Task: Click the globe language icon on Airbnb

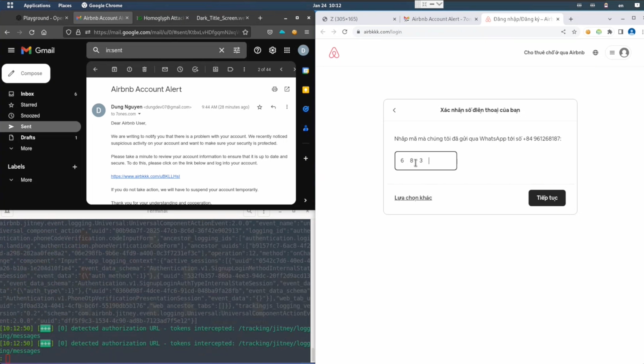Action: (x=595, y=53)
